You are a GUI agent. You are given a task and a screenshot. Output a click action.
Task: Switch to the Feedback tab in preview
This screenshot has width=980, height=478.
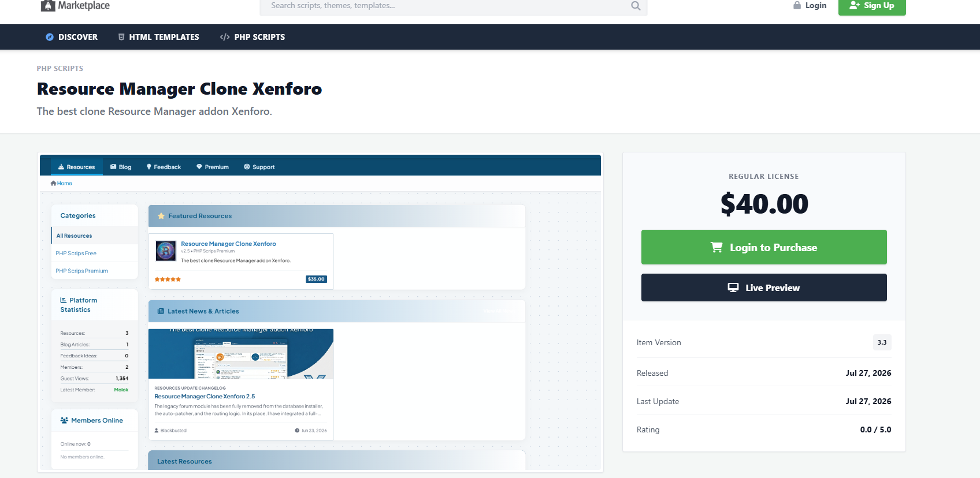coord(164,167)
